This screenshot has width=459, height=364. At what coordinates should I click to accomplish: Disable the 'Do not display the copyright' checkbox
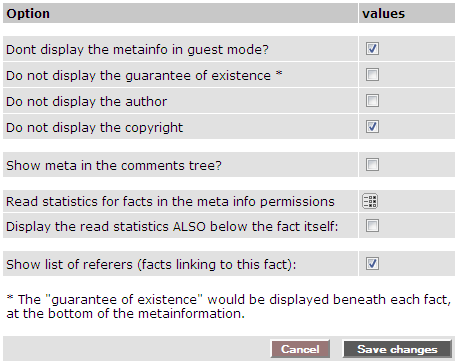(x=372, y=127)
